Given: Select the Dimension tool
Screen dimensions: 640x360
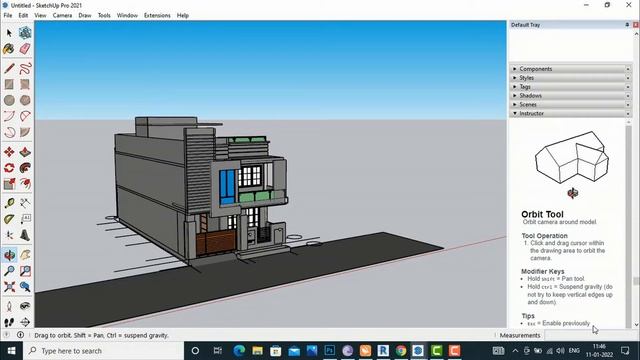Looking at the screenshot, I should 25,203.
